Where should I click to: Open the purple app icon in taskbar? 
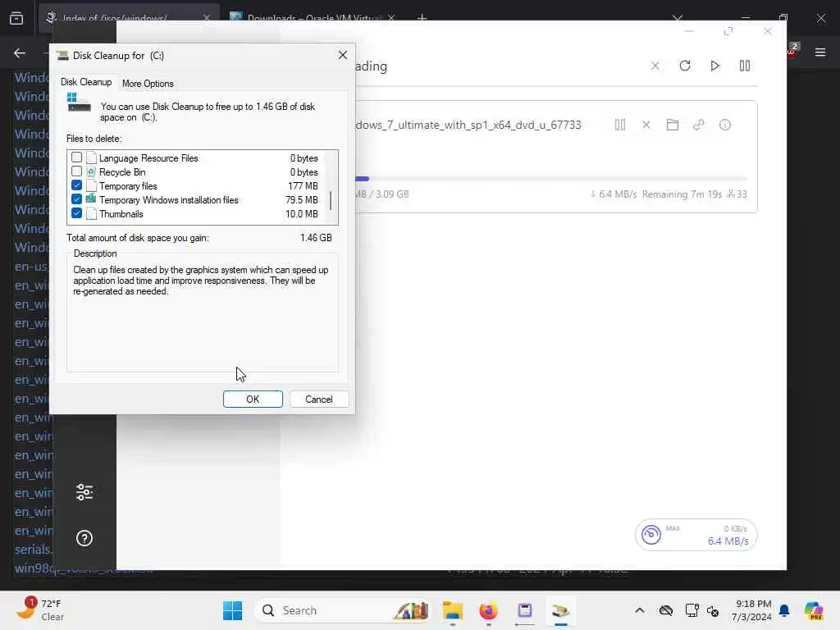(525, 610)
